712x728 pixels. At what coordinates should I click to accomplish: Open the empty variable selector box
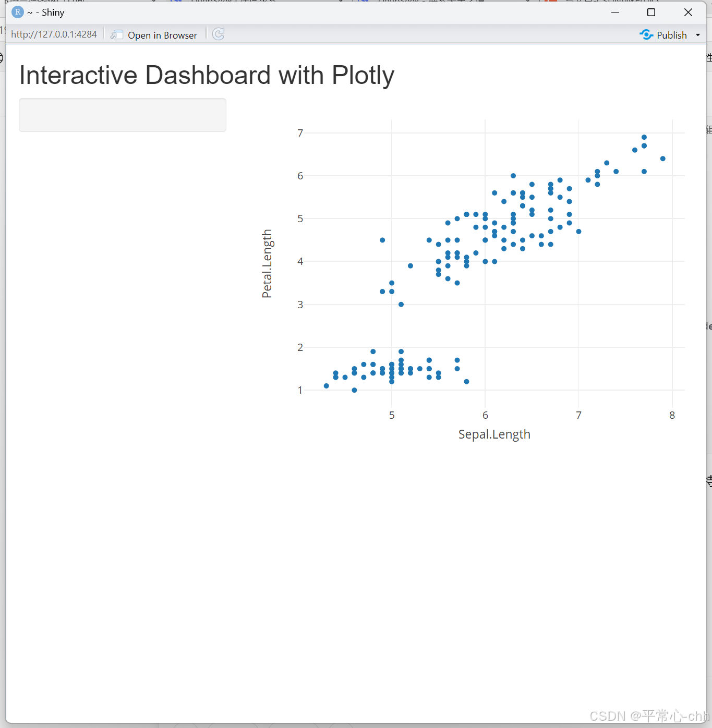coord(122,115)
